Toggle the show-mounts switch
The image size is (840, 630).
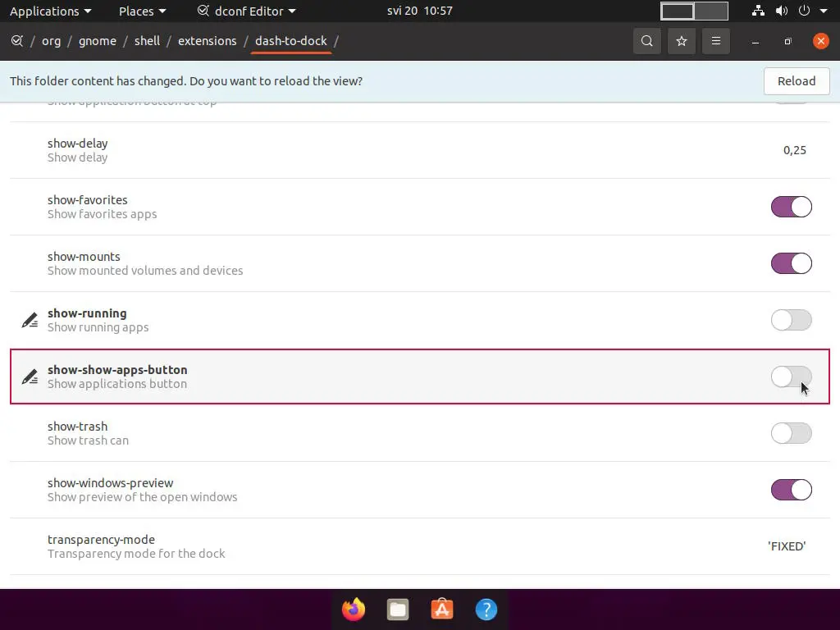[x=792, y=263]
